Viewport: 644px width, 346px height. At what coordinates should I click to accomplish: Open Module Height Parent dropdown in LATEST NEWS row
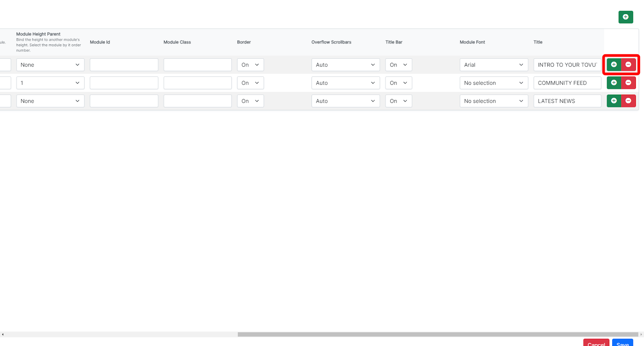[x=50, y=101]
